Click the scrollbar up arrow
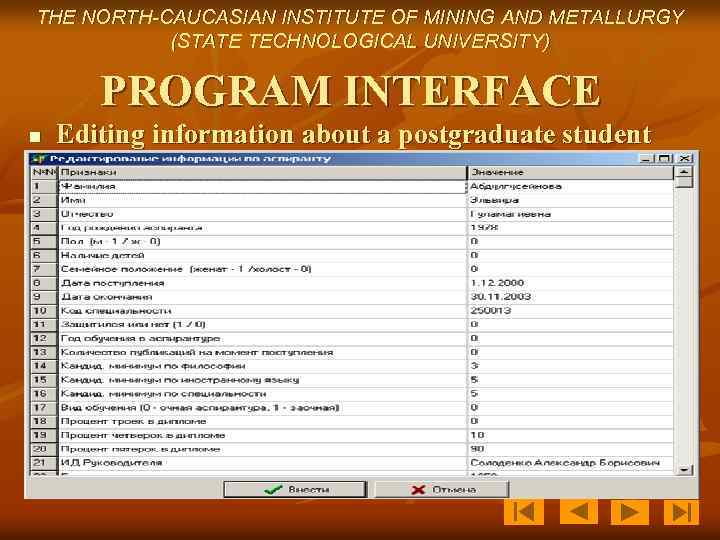 [684, 172]
